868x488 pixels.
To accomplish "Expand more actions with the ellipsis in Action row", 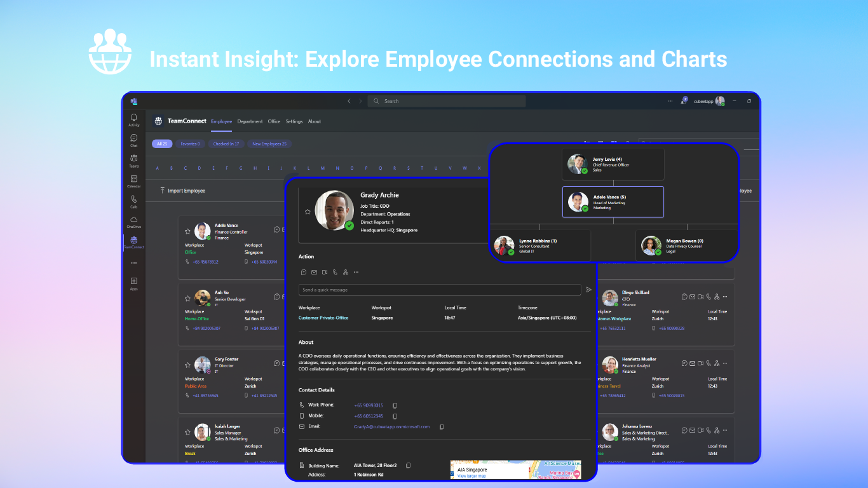I will [356, 272].
